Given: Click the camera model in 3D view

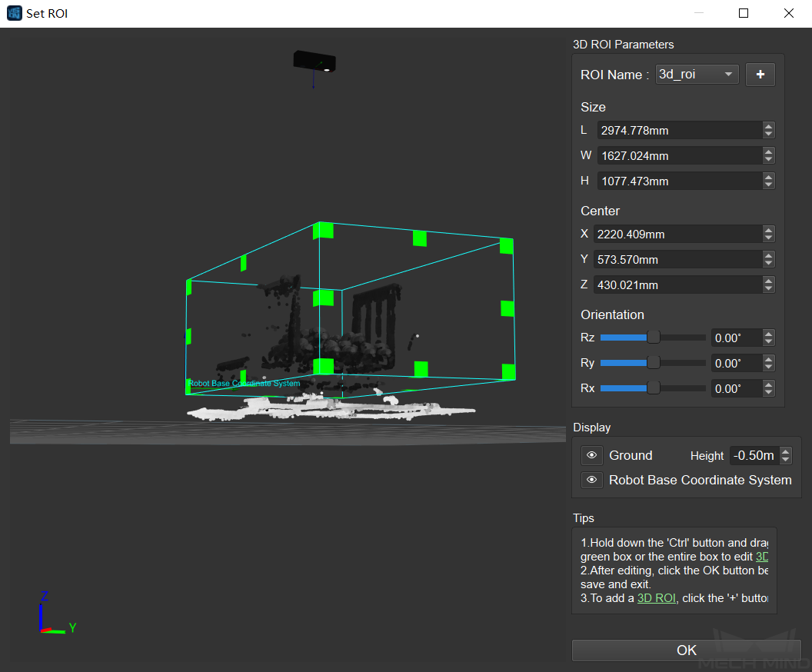Looking at the screenshot, I should [314, 62].
